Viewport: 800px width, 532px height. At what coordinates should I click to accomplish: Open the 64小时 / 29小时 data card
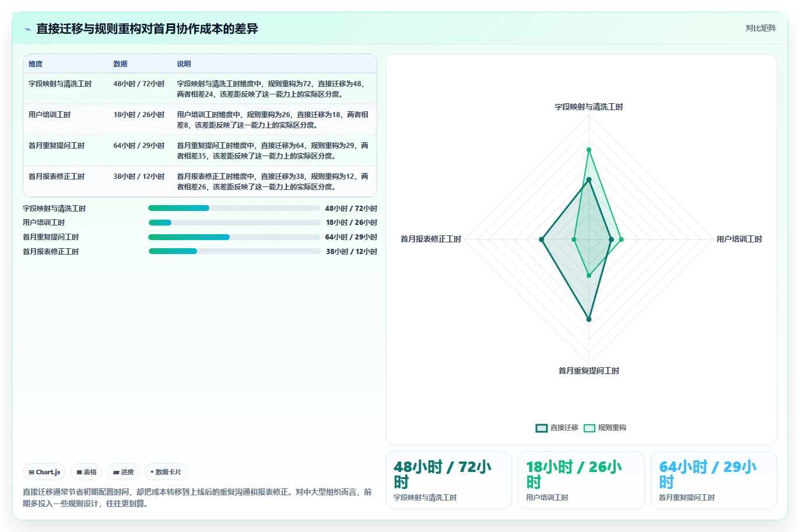[714, 480]
